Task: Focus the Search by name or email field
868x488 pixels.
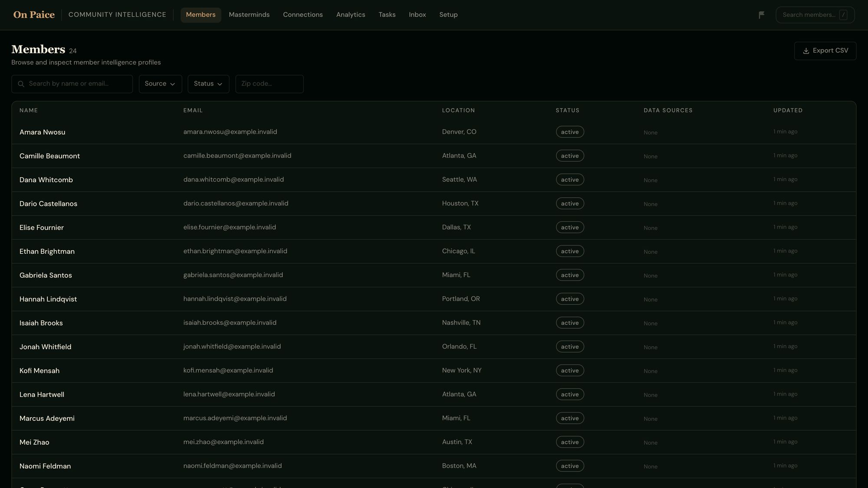Action: [x=72, y=84]
